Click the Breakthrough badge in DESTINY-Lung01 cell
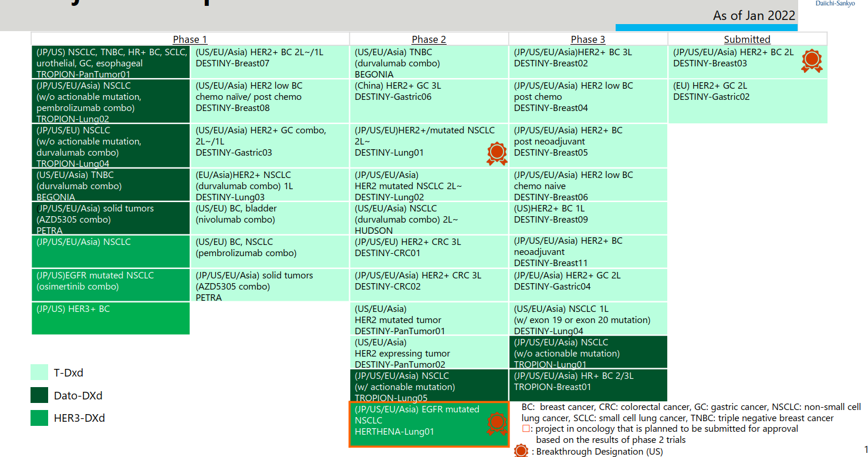Screen dimensions: 868x457 (497, 153)
